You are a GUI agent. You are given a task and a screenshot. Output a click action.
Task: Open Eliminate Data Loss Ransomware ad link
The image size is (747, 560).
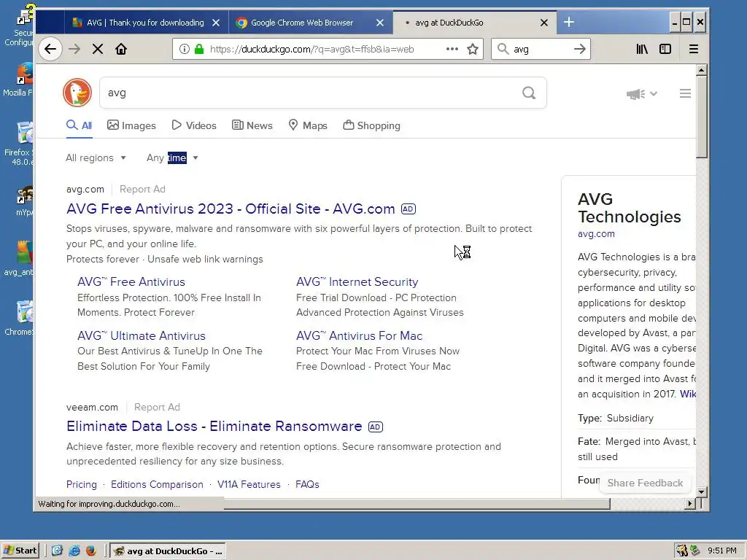(x=214, y=427)
